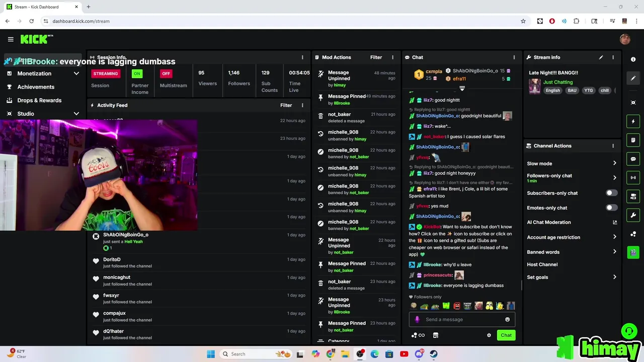644x362 pixels.
Task: Click the channel points infinity icon
Action: click(x=418, y=335)
